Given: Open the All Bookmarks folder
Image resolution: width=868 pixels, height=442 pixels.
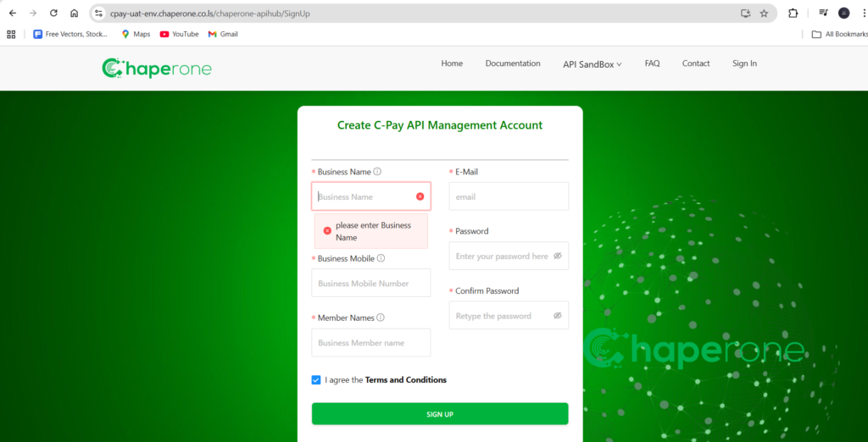Looking at the screenshot, I should [839, 34].
